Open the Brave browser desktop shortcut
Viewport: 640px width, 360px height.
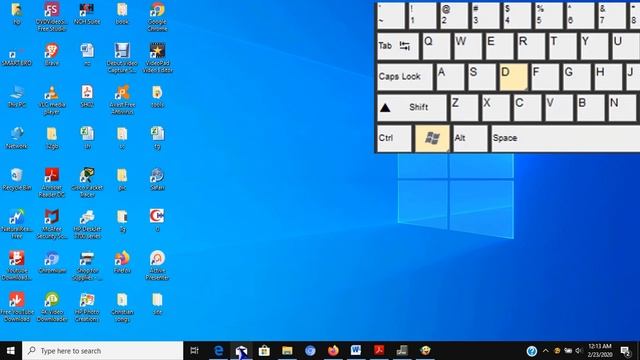[52, 55]
